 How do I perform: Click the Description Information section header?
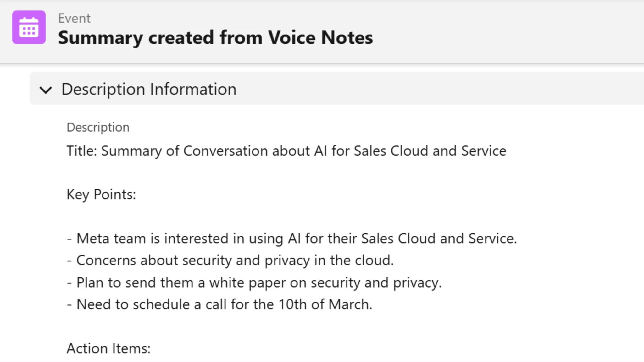[x=149, y=89]
